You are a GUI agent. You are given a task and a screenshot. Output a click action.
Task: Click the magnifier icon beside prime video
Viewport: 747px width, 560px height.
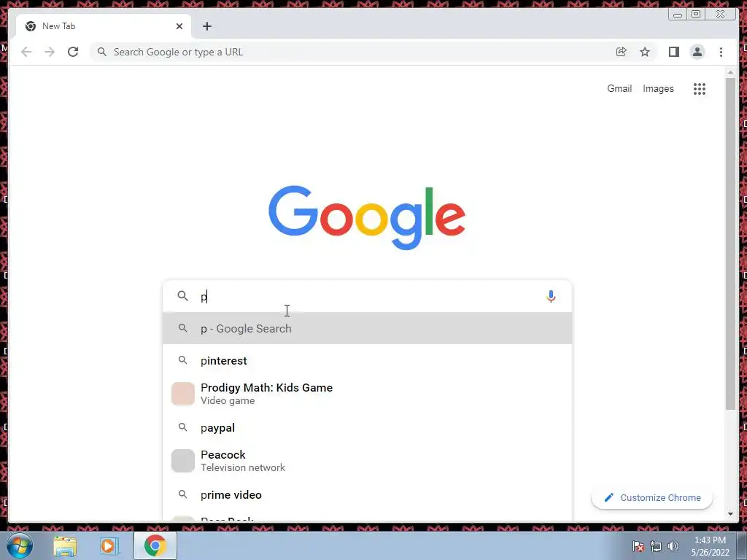pos(183,495)
